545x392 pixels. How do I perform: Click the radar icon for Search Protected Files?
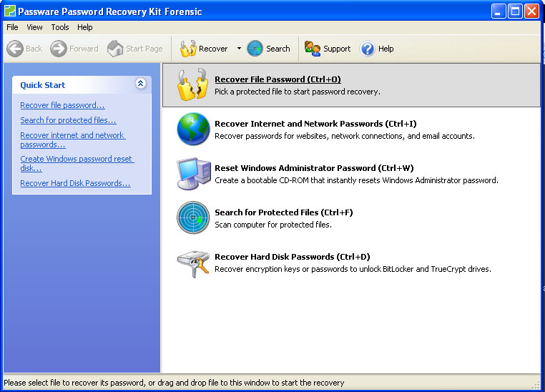click(193, 217)
